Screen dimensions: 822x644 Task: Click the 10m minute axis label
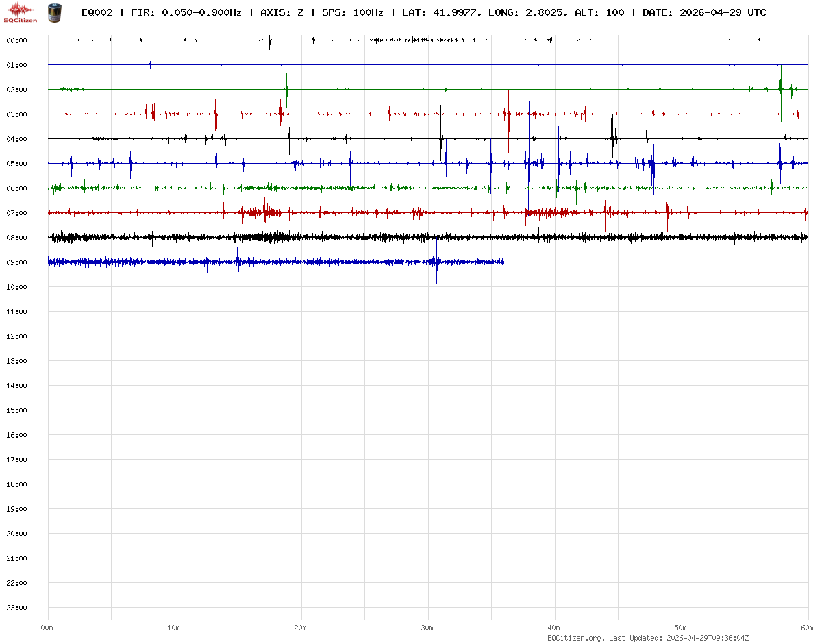(x=174, y=628)
